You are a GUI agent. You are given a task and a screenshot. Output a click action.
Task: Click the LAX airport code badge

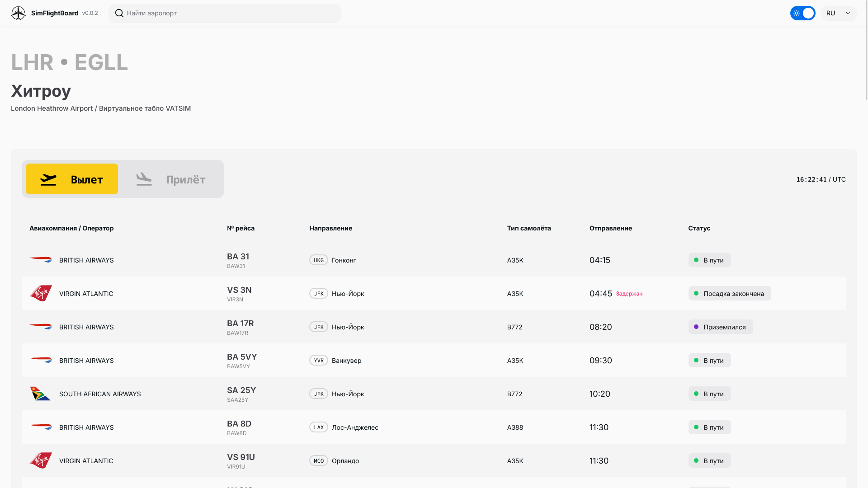pyautogui.click(x=319, y=427)
